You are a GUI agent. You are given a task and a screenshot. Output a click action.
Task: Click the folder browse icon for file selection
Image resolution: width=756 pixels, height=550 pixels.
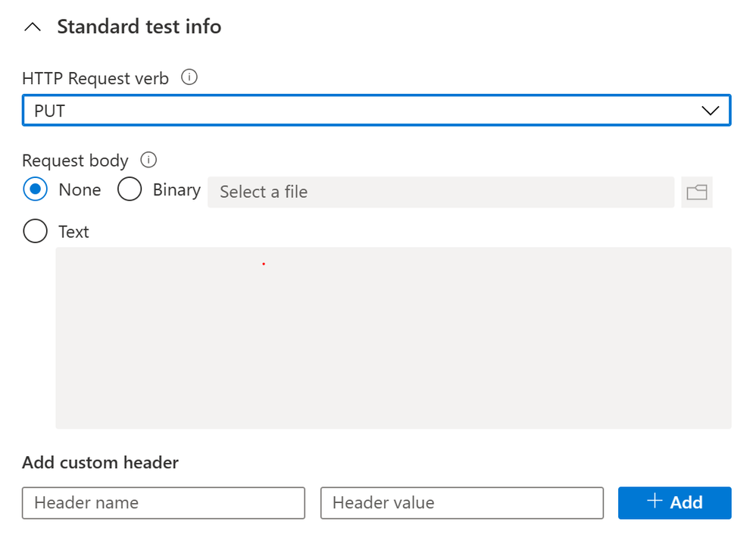[697, 192]
